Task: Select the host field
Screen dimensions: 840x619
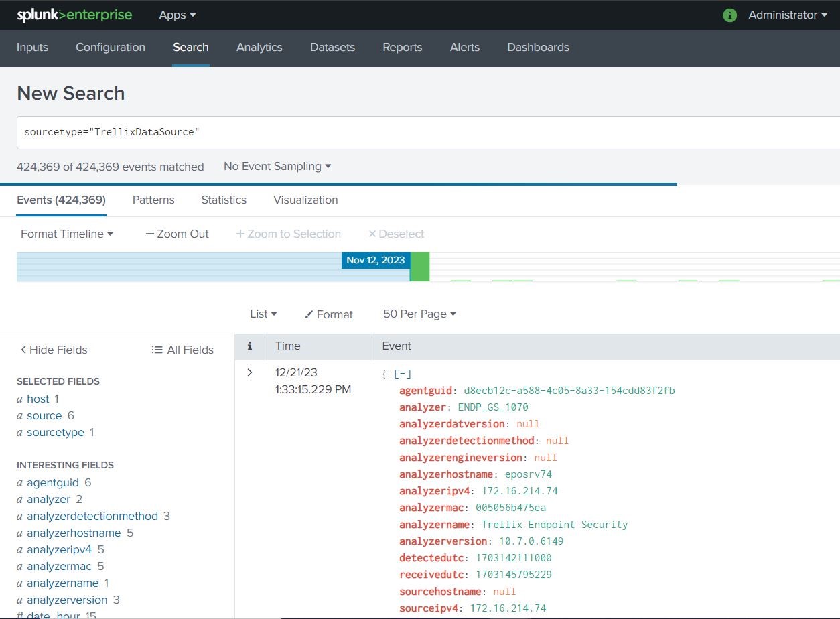Action: point(38,399)
